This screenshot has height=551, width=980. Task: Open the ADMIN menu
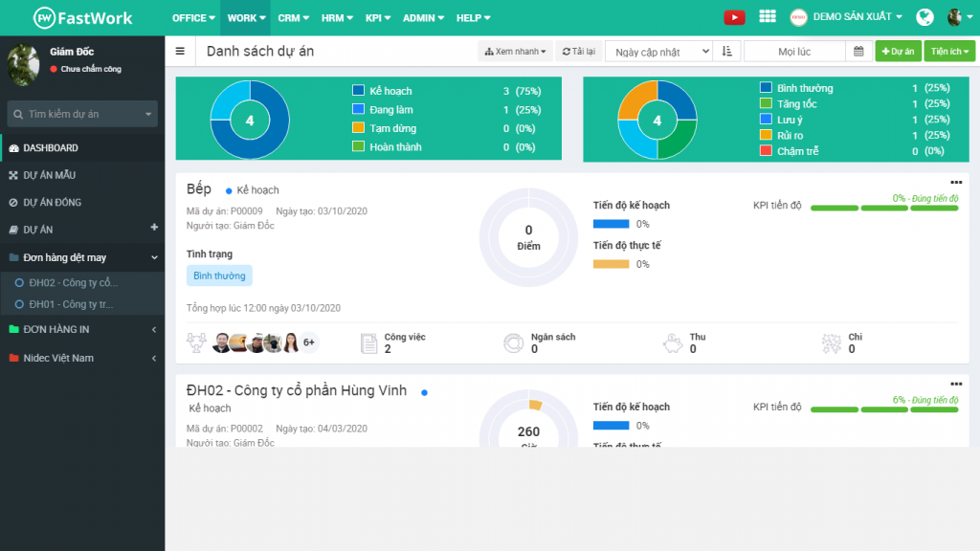tap(423, 18)
